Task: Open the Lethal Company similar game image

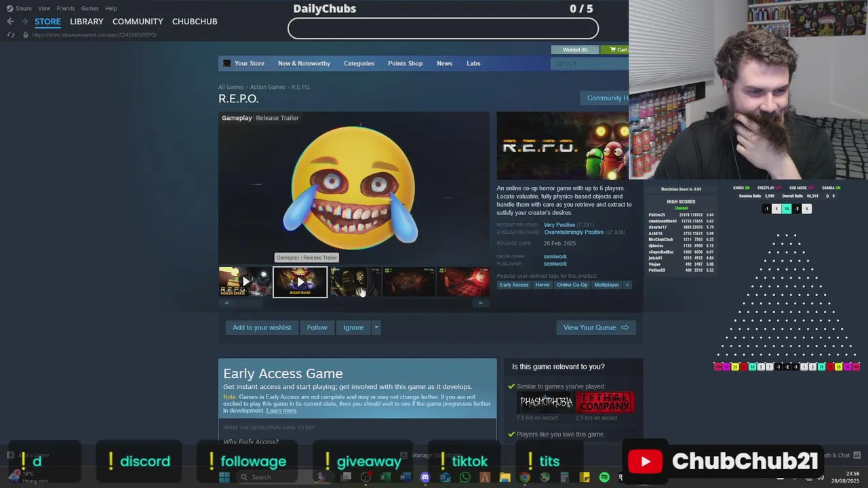Action: (x=605, y=402)
